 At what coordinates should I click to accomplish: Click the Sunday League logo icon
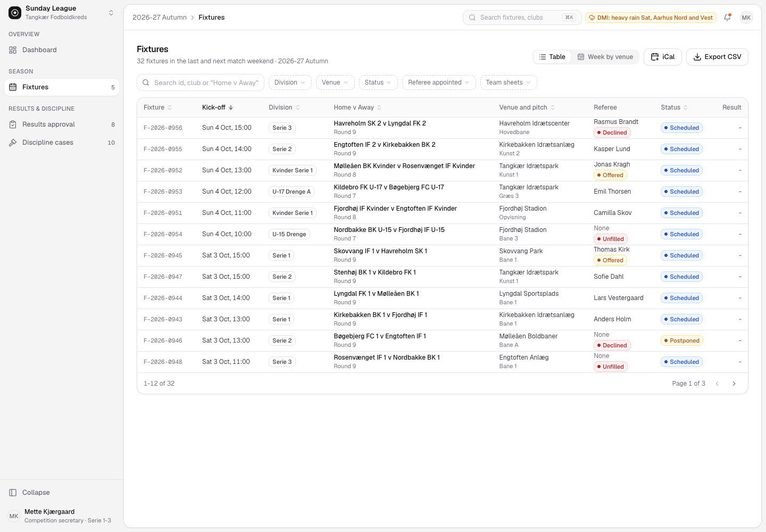[x=15, y=13]
